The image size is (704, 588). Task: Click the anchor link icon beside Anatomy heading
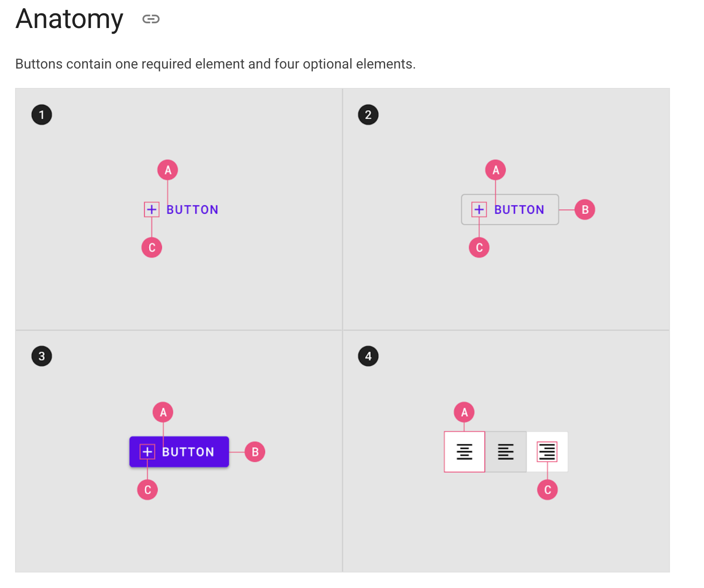coord(151,19)
